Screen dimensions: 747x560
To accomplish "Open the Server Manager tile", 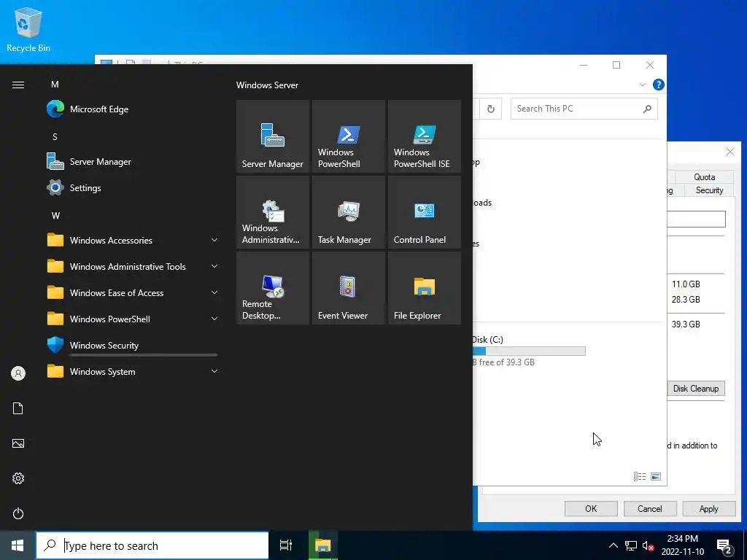I will (273, 136).
